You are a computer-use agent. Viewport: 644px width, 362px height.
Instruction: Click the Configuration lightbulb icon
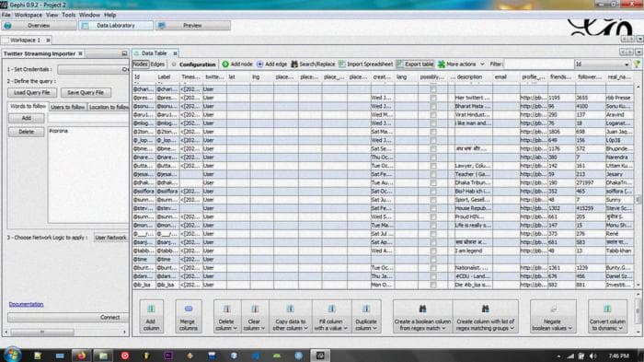tap(174, 64)
